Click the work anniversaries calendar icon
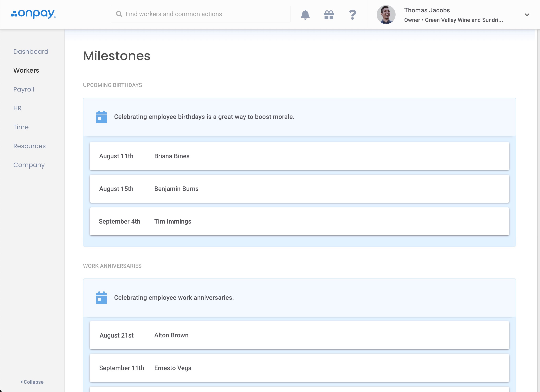This screenshot has height=392, width=540. click(101, 298)
